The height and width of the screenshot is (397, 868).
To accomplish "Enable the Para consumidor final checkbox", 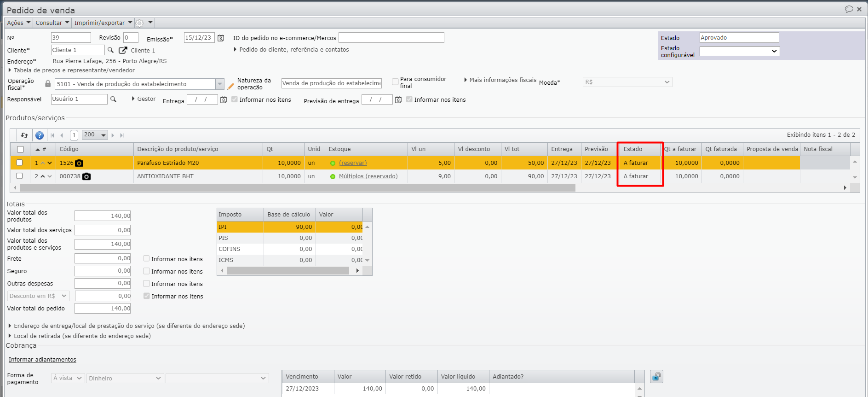I will 395,82.
